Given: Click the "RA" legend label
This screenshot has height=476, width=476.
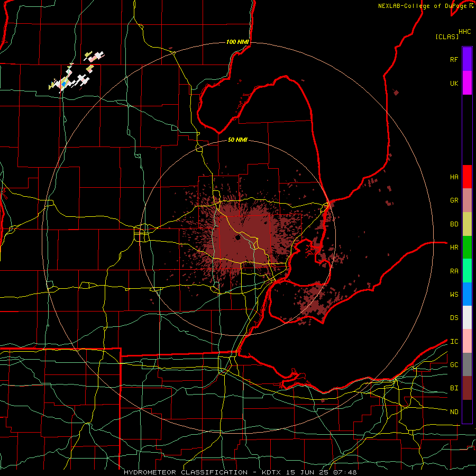Looking at the screenshot, I should [x=454, y=271].
